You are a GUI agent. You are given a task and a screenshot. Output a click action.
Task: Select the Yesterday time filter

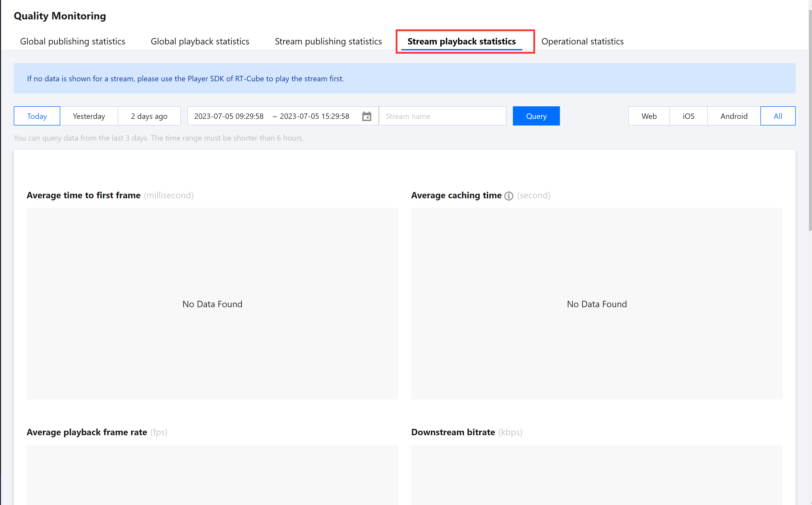point(89,116)
